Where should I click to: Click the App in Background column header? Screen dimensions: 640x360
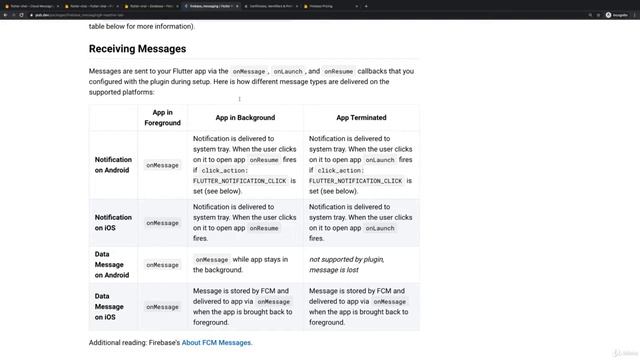pyautogui.click(x=245, y=118)
